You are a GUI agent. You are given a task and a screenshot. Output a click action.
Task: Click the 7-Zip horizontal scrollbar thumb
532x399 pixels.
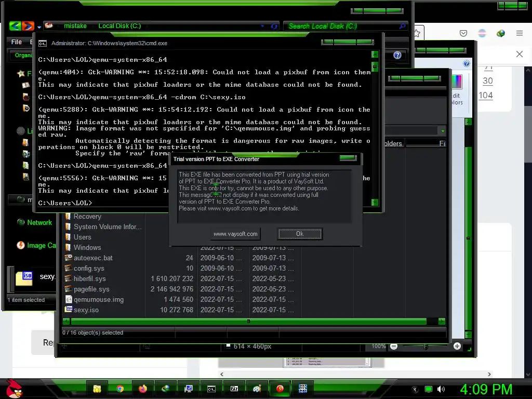(248, 321)
